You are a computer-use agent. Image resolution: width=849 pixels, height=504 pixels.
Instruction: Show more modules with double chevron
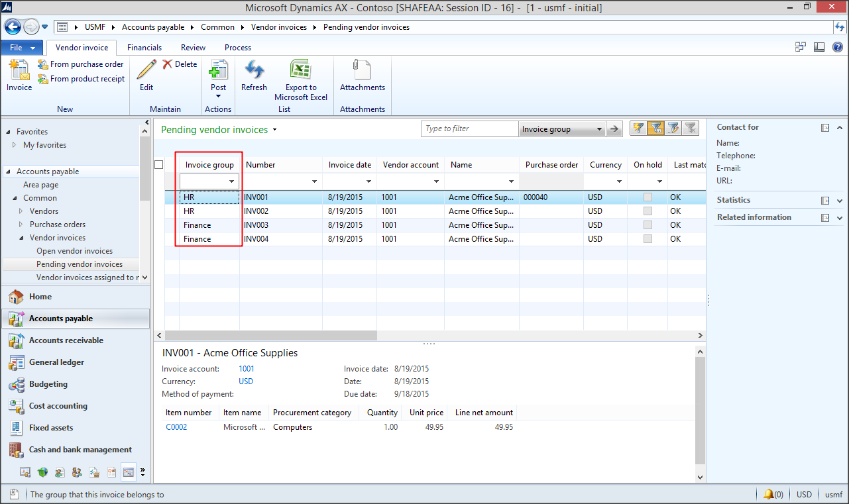142,472
